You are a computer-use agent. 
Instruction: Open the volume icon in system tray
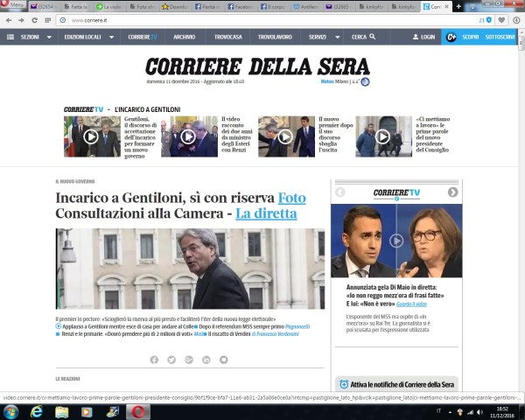coord(479,412)
